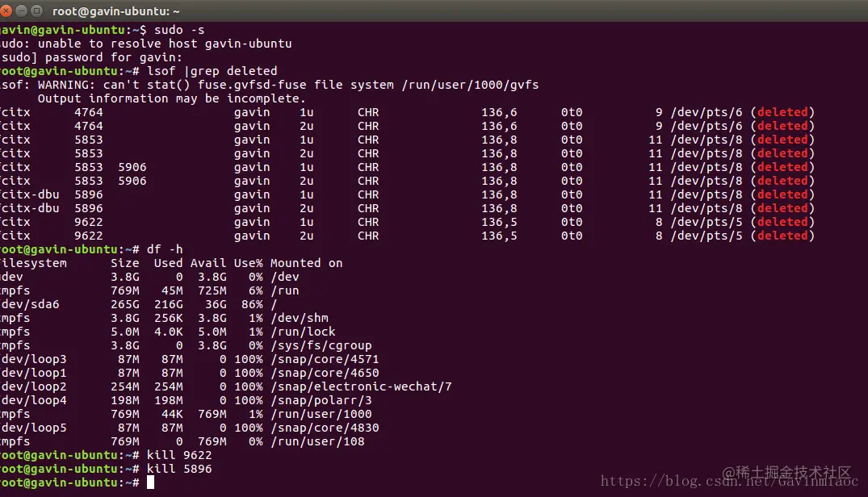This screenshot has height=497, width=868.
Task: Click "CHR" on the 9622 2u row
Action: point(368,236)
